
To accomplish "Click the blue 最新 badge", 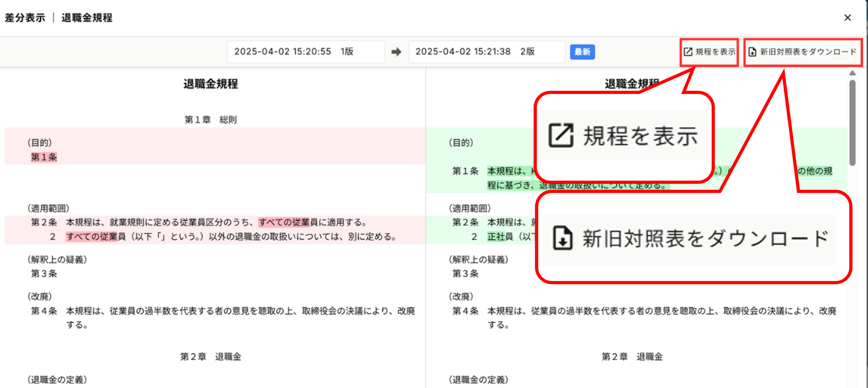I will (582, 52).
